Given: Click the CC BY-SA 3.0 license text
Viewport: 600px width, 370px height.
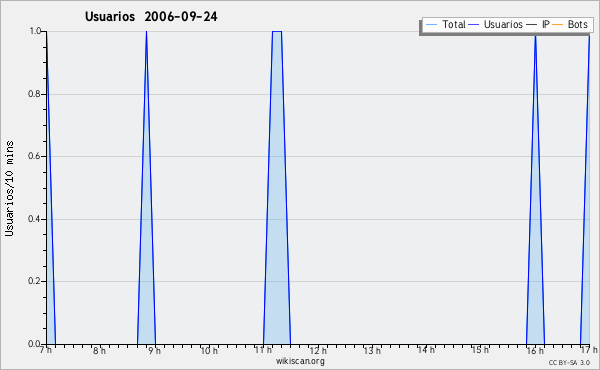Looking at the screenshot, I should point(569,363).
